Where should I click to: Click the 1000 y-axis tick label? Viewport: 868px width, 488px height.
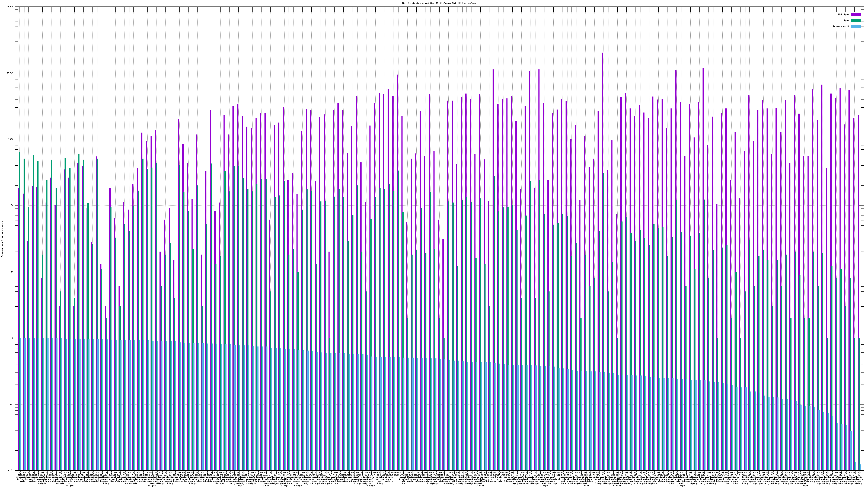(11, 139)
